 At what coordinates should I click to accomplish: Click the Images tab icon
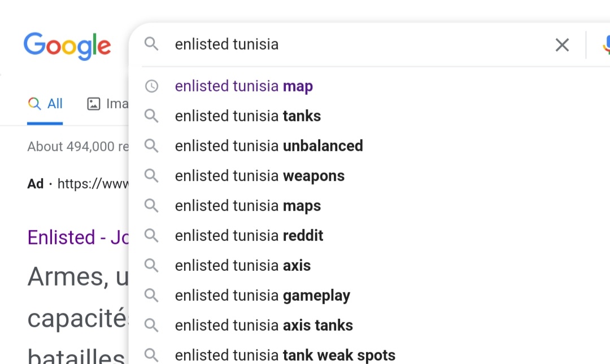point(93,104)
